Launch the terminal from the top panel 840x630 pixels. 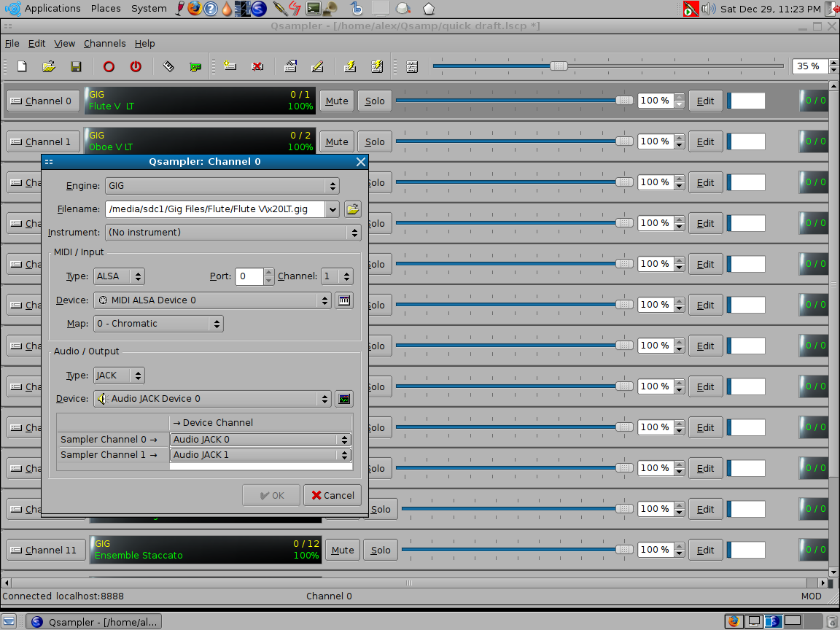point(314,8)
